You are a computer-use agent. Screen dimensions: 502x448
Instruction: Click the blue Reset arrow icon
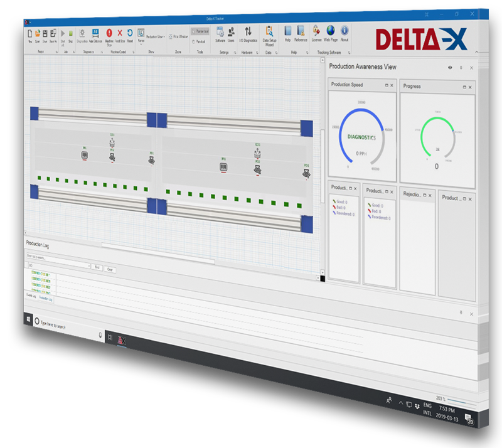(130, 33)
